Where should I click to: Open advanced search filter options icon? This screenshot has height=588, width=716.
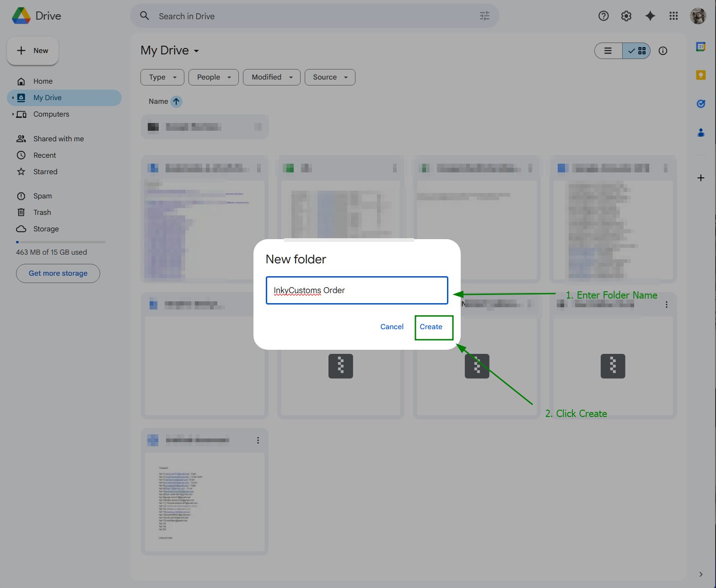pyautogui.click(x=485, y=16)
